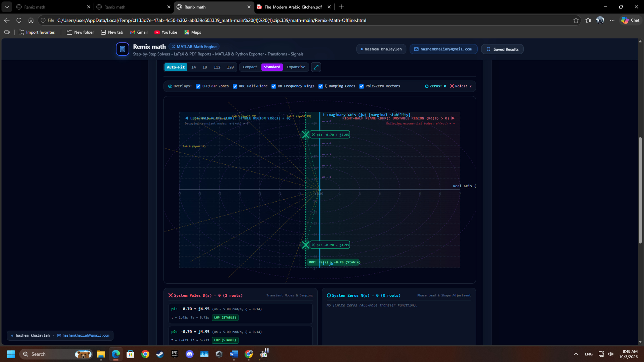The height and width of the screenshot is (362, 644).
Task: Open fullscreen plot expand icon
Action: (x=316, y=67)
